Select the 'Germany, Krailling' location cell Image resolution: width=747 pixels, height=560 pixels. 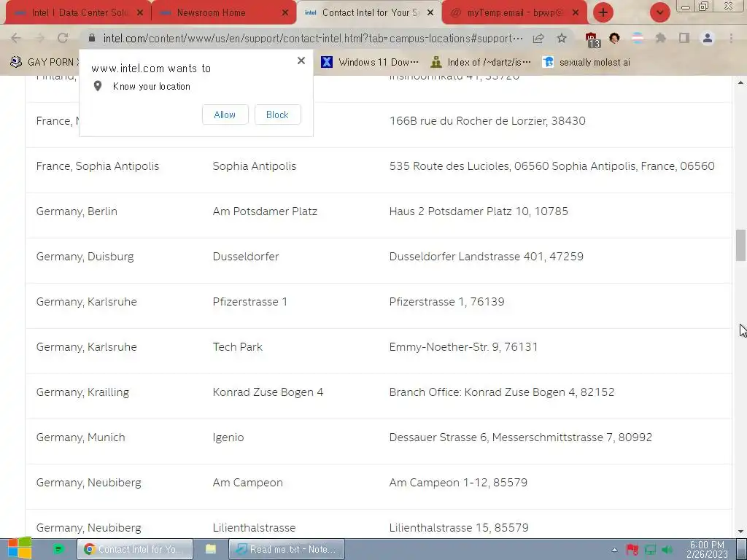[82, 392]
